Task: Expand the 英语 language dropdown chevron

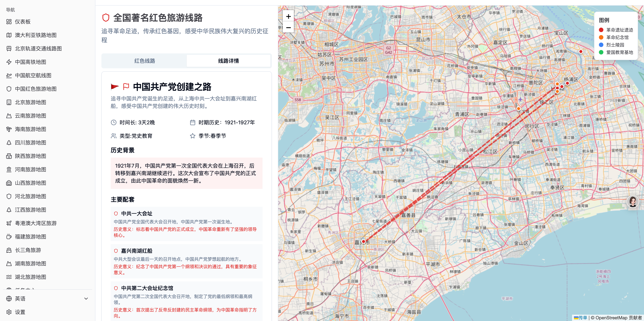Action: coord(86,298)
